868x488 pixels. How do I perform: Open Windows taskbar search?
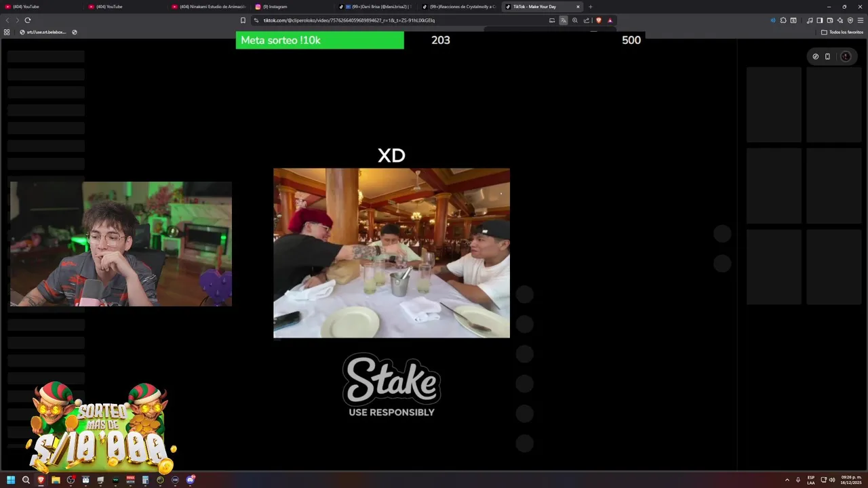(26, 480)
